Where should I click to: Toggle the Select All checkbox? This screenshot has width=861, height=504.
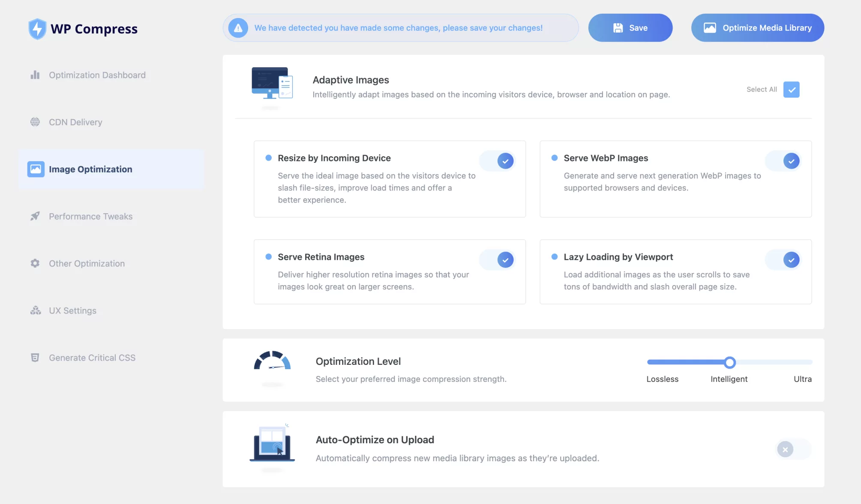791,89
